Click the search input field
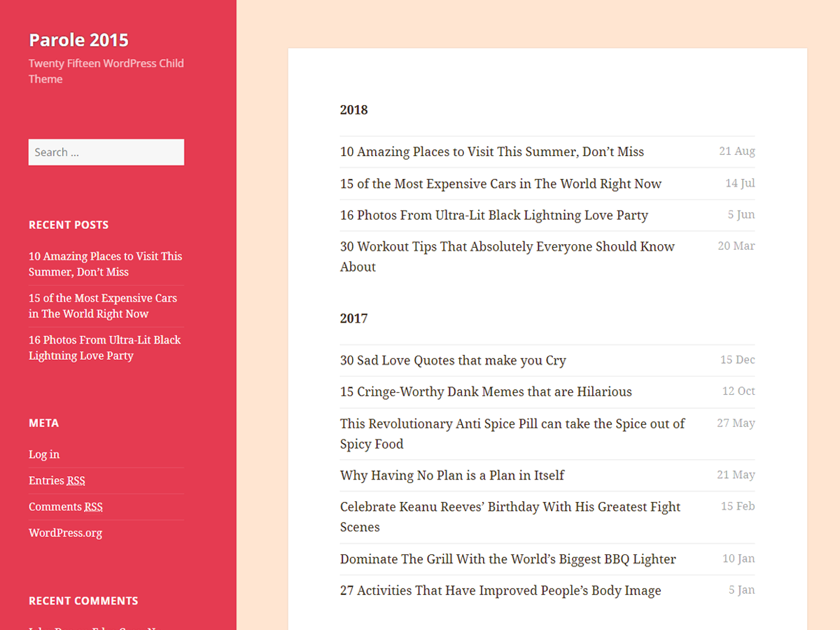This screenshot has height=630, width=840. [x=106, y=152]
